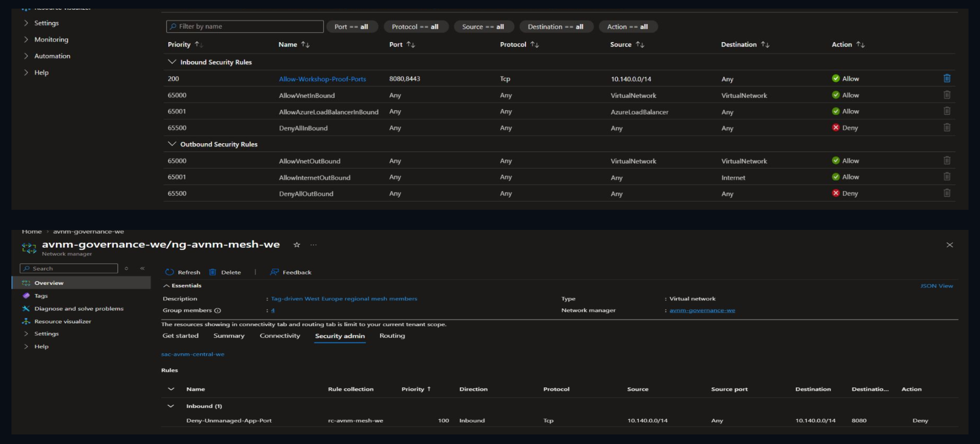The image size is (980, 444).
Task: Sort rules by Protocol column arrows
Action: [535, 45]
